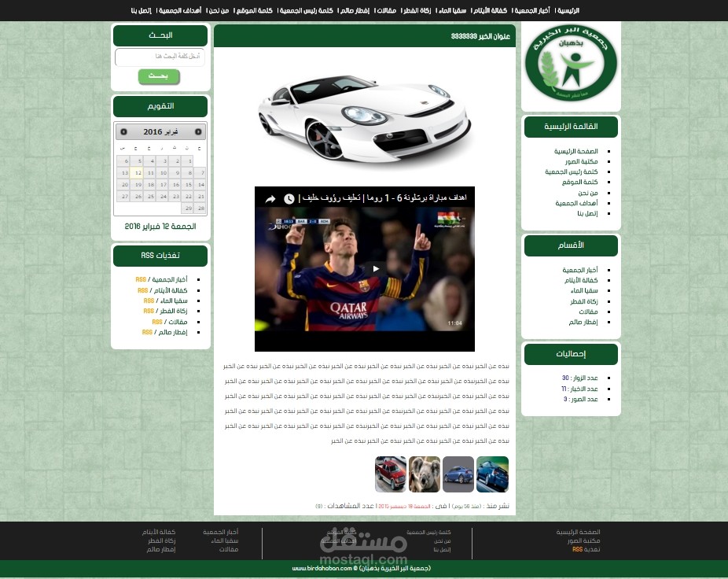Click the yellow RSS icon next to مقالات
This screenshot has height=579, width=728.
point(156,322)
